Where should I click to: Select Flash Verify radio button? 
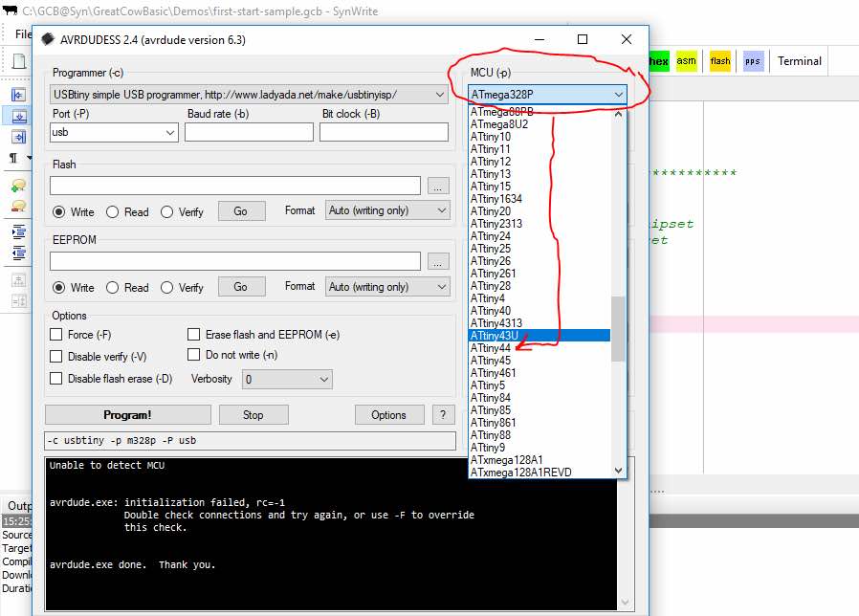(x=166, y=212)
